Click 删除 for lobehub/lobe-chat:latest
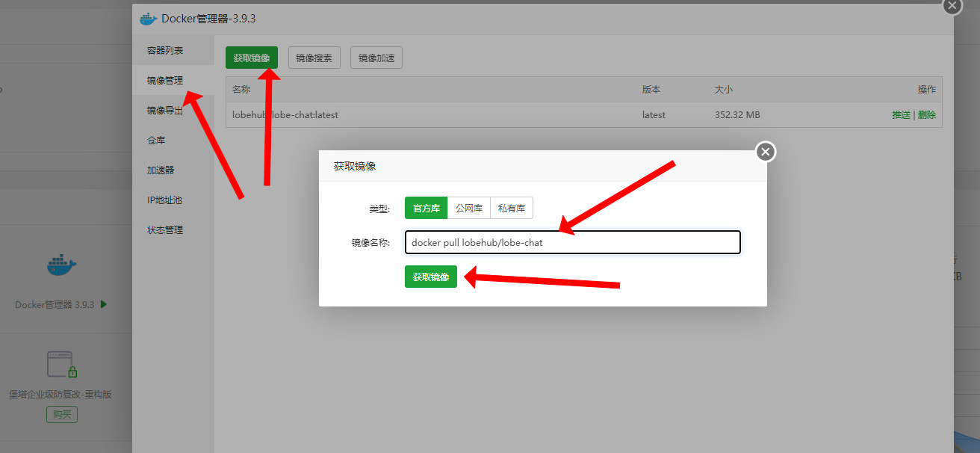 tap(926, 115)
